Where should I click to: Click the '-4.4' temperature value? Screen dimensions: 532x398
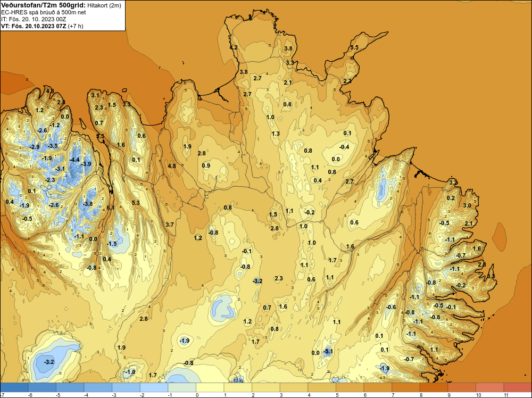point(74,160)
